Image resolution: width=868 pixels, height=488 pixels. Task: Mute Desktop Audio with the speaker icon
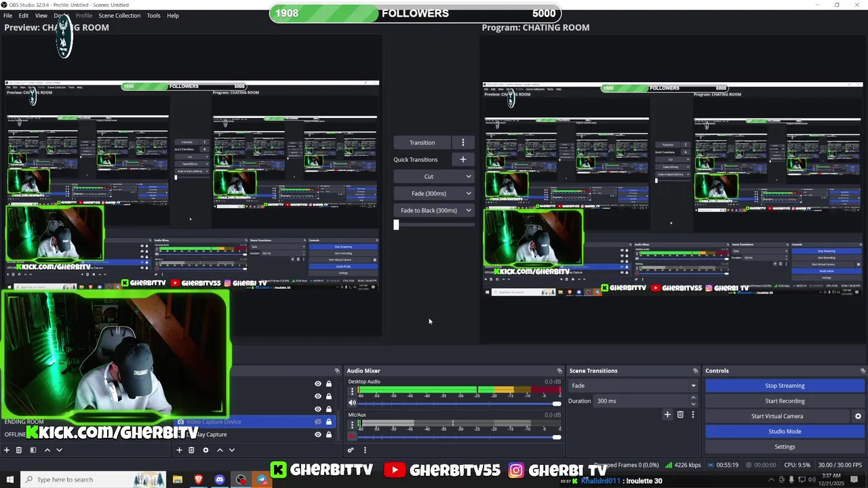(352, 403)
